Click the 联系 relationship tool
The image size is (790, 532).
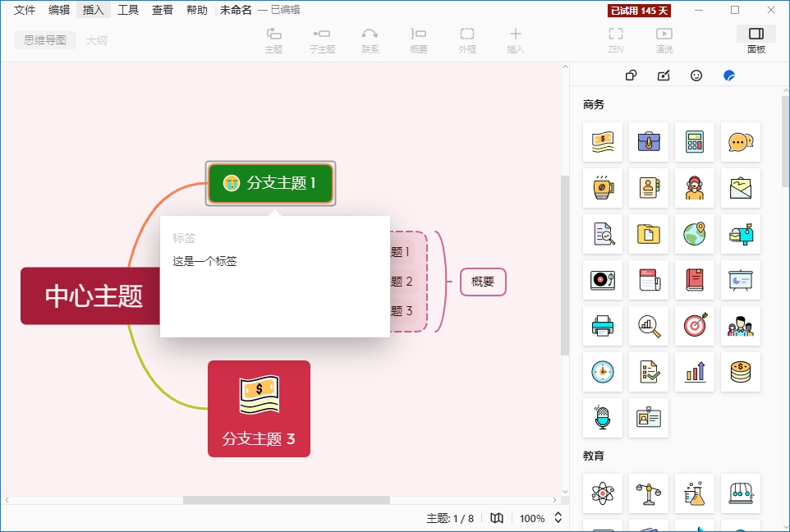click(370, 40)
